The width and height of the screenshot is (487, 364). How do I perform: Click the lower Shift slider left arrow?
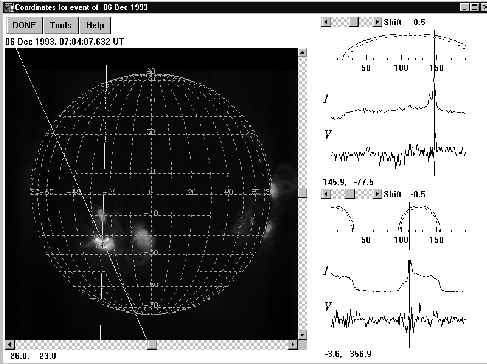coord(326,194)
